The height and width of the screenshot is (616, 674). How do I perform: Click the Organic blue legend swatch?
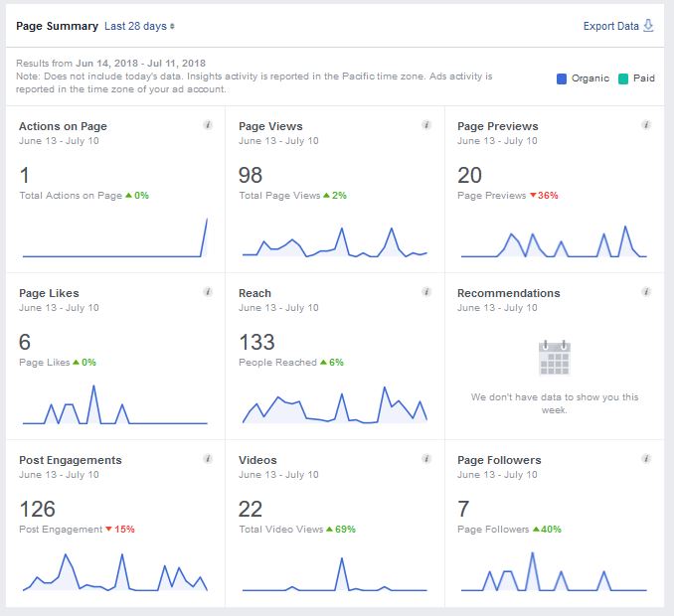pos(562,78)
